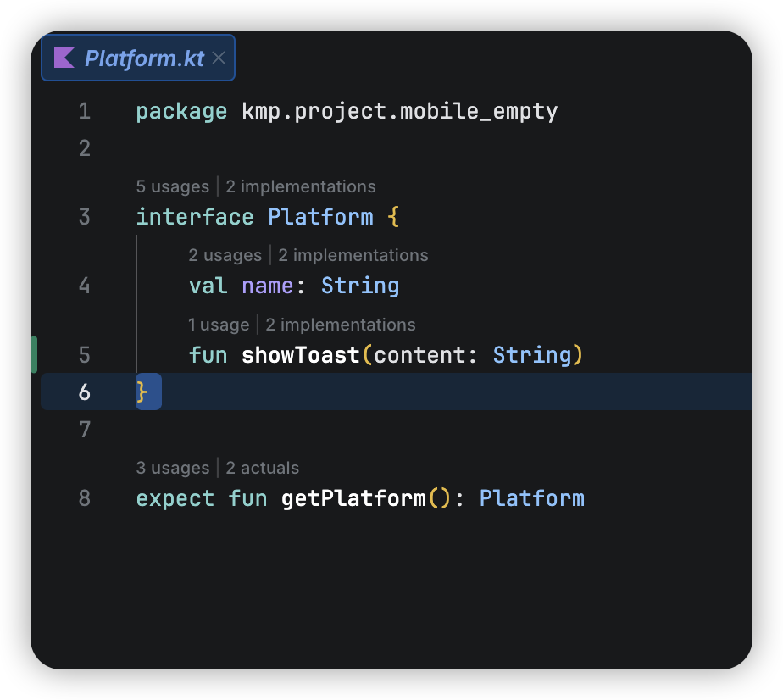Close the Platform.kt tab
783x700 pixels.
coord(219,58)
